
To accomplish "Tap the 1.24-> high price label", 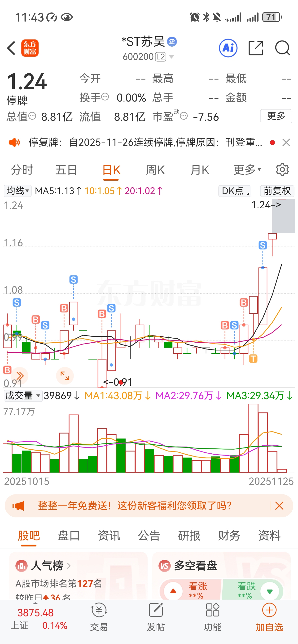I will (266, 205).
